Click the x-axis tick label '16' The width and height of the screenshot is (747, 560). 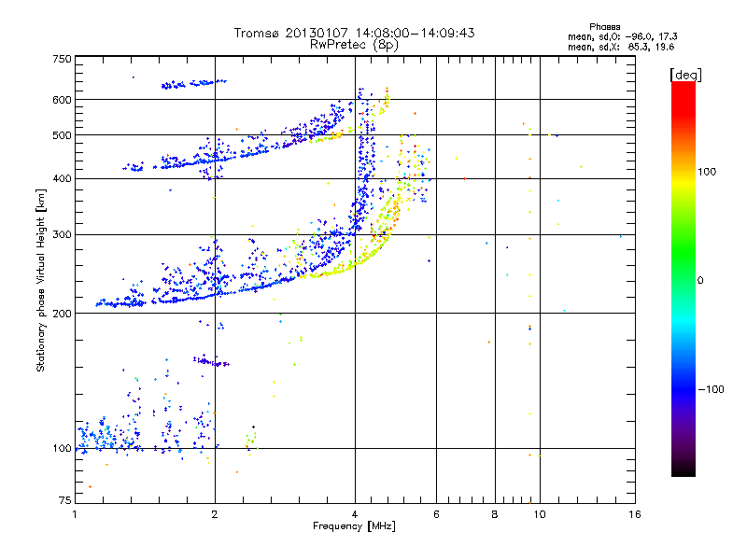click(x=635, y=514)
